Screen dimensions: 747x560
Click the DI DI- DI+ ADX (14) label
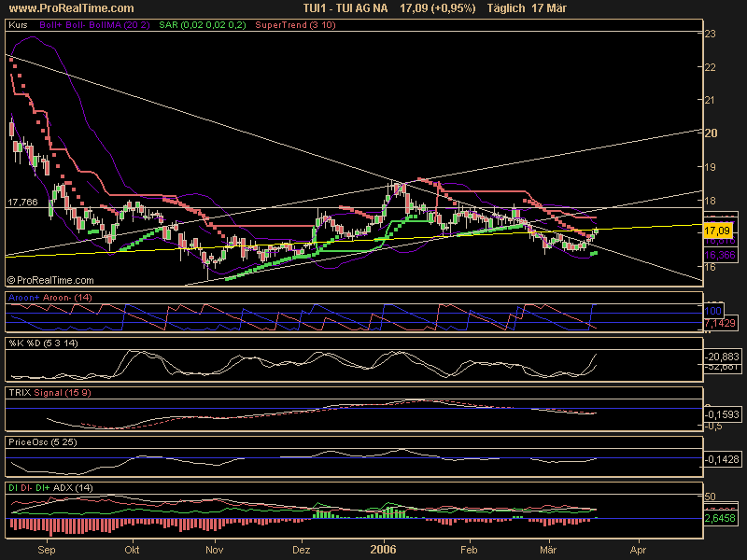tap(49, 489)
